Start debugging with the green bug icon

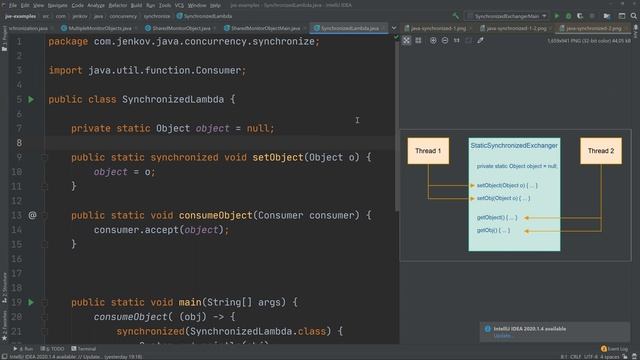(569, 16)
